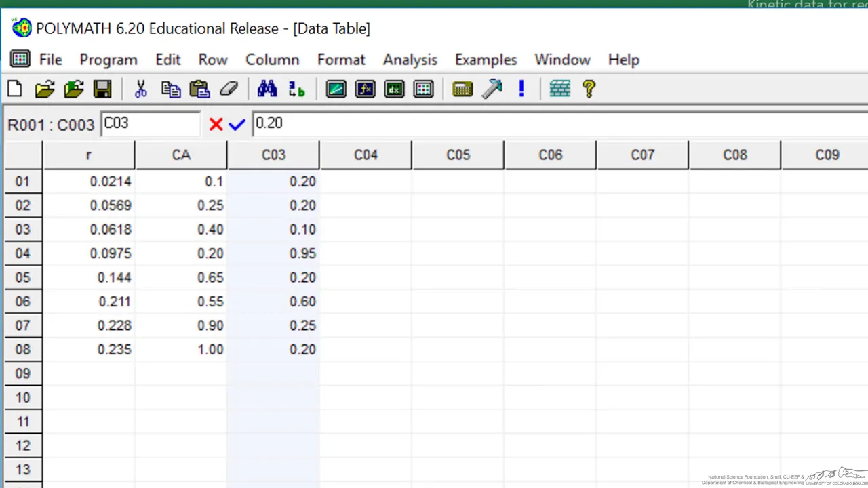Save with the floppy disk icon
This screenshot has width=868, height=488.
click(102, 89)
